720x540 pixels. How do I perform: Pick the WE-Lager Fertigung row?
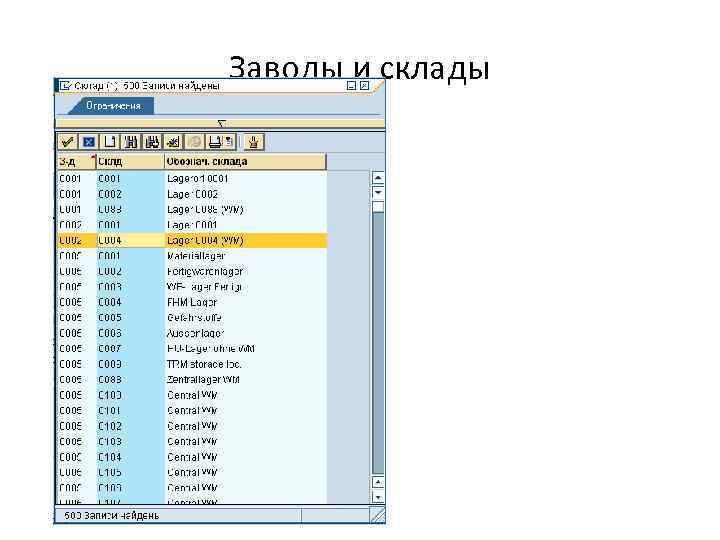191,287
